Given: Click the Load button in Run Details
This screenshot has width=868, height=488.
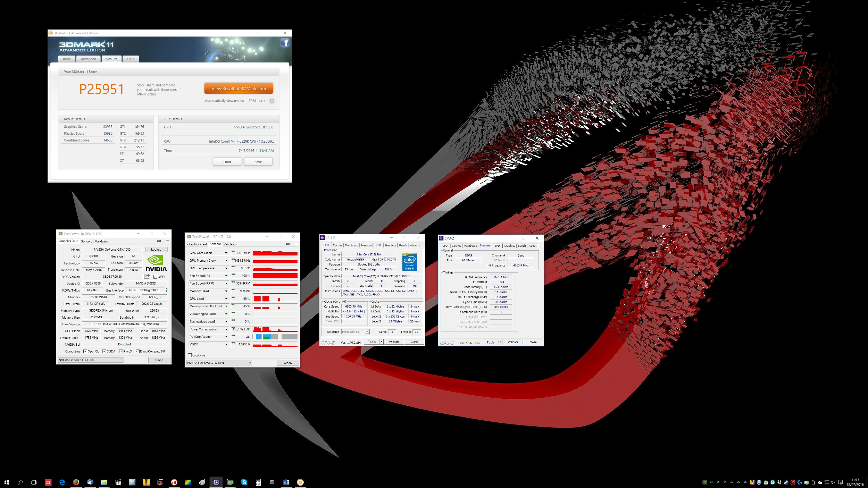Looking at the screenshot, I should pos(227,162).
